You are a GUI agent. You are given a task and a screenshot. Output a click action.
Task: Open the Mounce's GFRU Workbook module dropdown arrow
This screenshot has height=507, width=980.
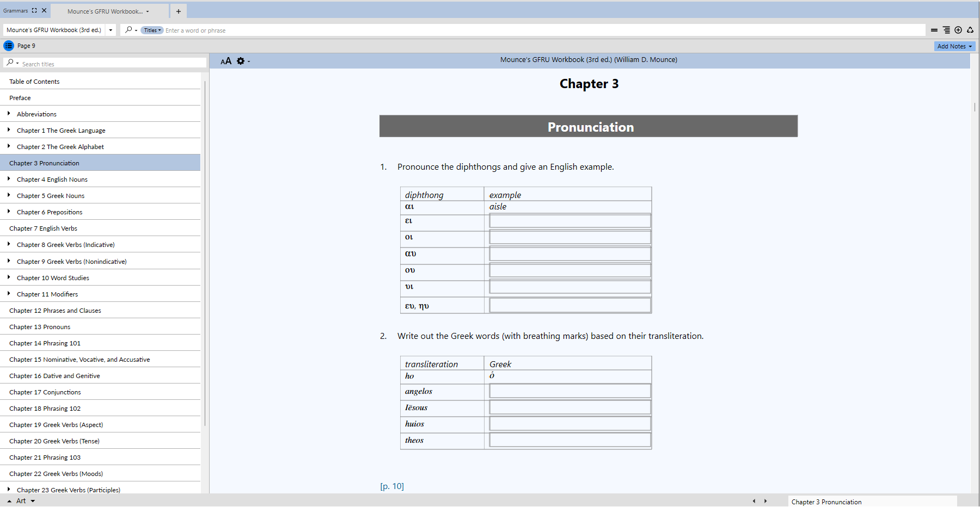tap(111, 30)
